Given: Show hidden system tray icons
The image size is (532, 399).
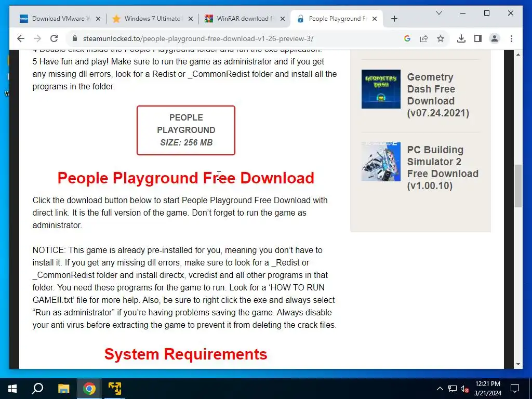Looking at the screenshot, I should tap(440, 389).
